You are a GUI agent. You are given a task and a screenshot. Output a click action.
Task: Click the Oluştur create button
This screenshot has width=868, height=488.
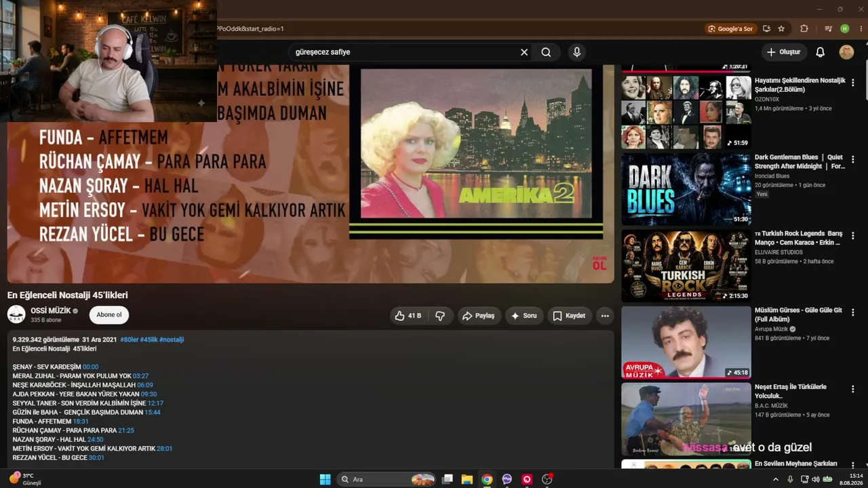[x=783, y=52]
